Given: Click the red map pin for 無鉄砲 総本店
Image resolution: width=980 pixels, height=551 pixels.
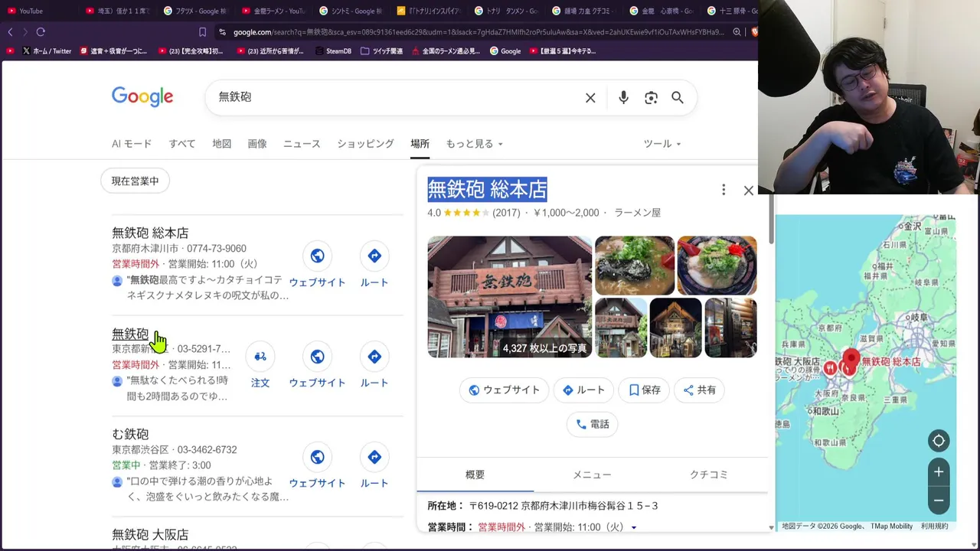Looking at the screenshot, I should 851,360.
